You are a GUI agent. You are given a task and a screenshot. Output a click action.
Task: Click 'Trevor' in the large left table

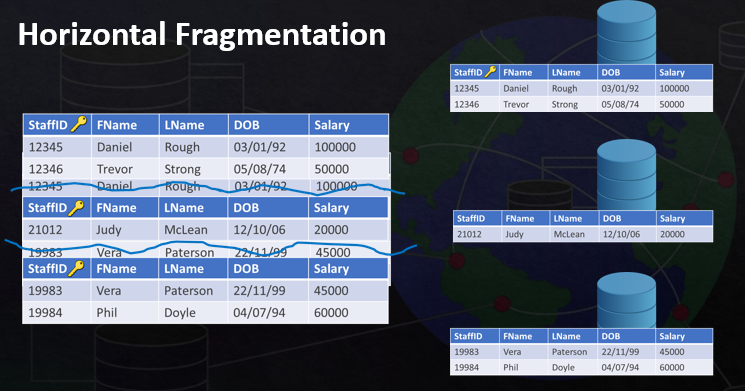pyautogui.click(x=115, y=169)
